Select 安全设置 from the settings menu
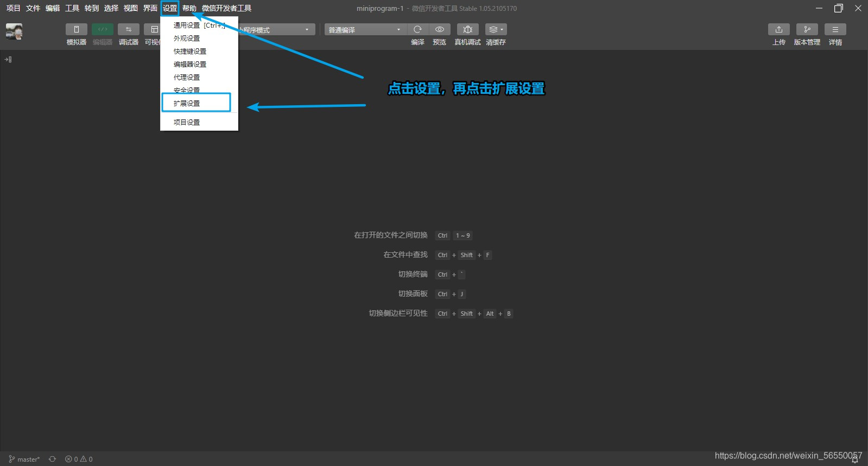 point(199,90)
